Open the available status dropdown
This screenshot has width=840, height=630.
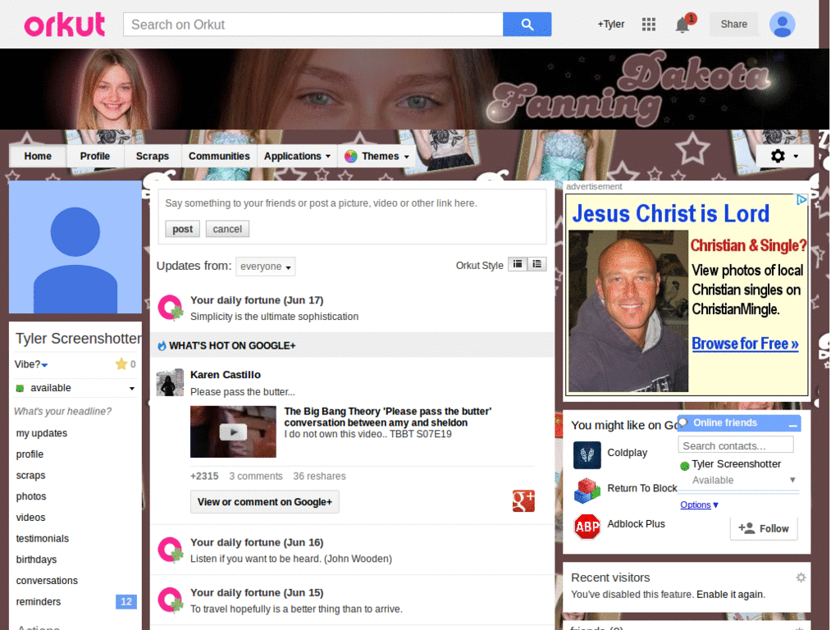coord(75,388)
